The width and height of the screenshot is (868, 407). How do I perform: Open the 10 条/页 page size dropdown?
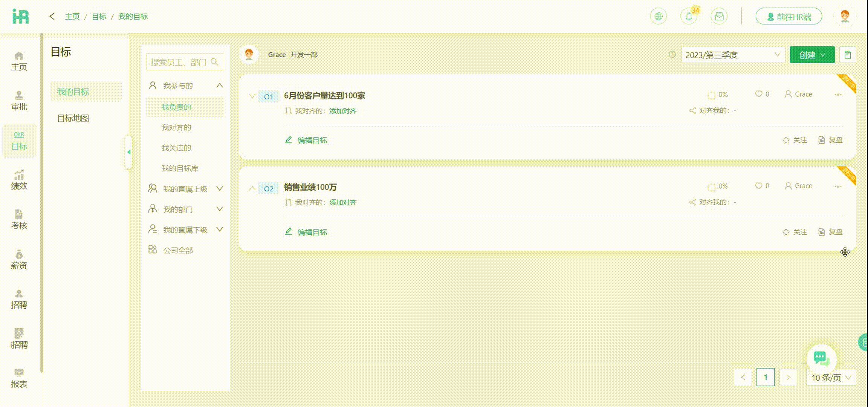831,378
